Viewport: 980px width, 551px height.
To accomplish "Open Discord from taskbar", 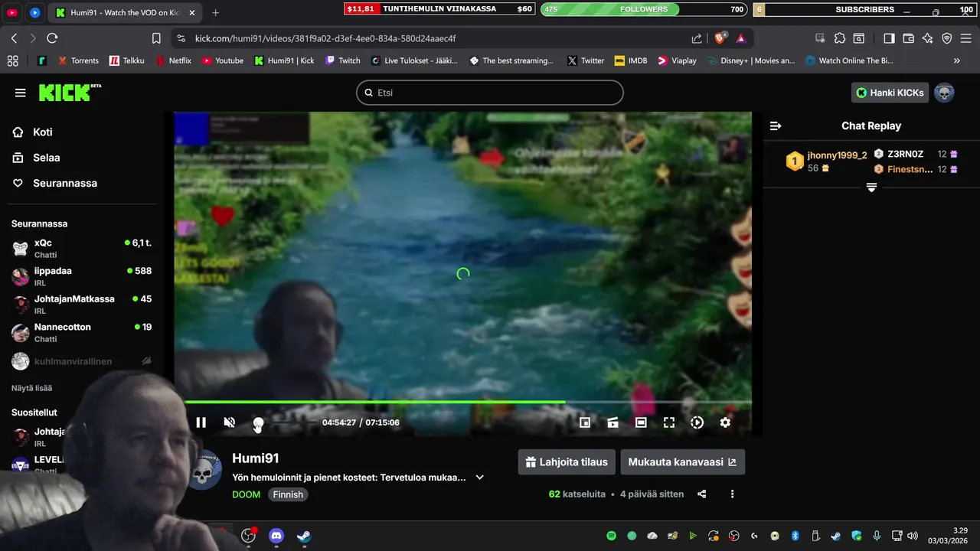I will (x=276, y=536).
